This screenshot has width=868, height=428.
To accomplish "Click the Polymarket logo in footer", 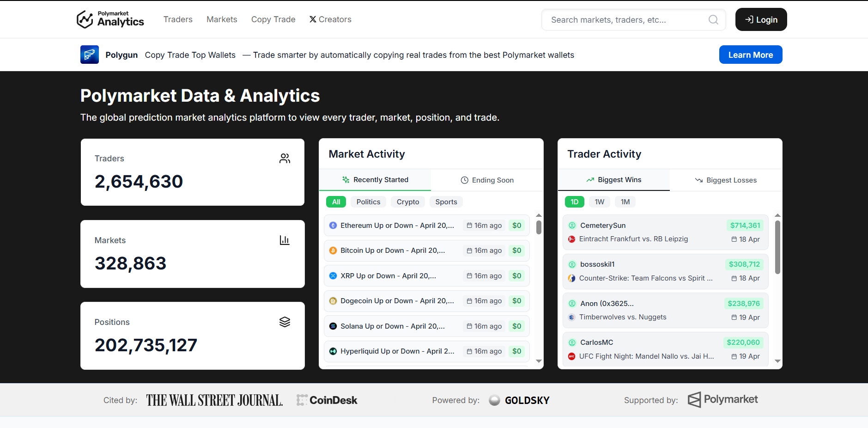I will point(722,400).
